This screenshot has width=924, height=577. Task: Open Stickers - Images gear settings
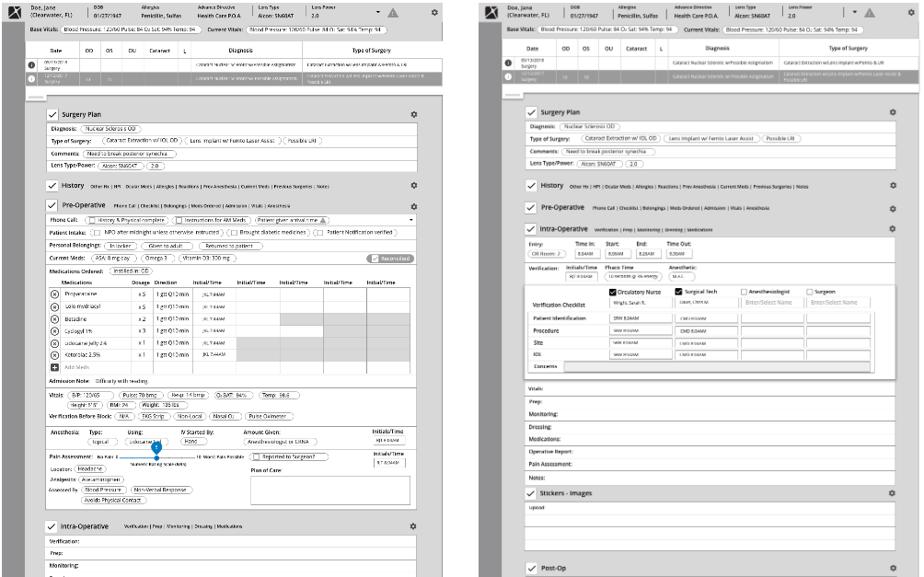892,493
